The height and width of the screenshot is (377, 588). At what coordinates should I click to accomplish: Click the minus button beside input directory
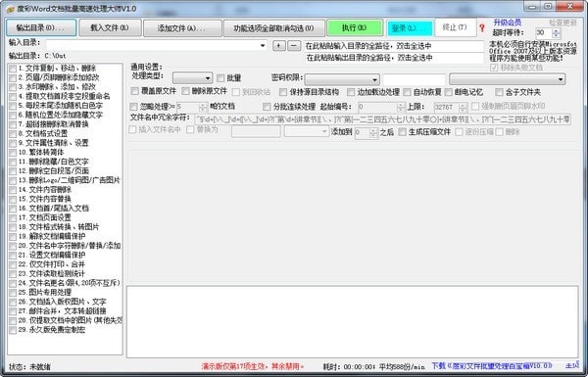click(294, 46)
